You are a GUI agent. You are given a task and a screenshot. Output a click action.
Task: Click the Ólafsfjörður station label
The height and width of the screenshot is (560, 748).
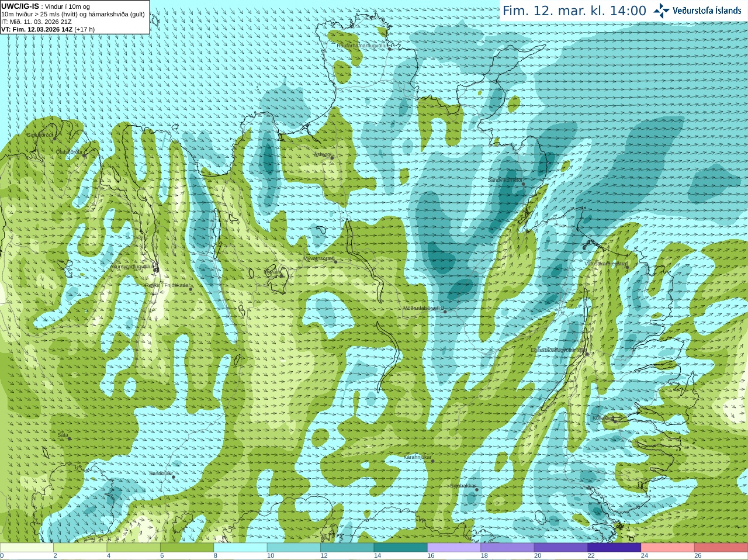pyautogui.click(x=69, y=152)
